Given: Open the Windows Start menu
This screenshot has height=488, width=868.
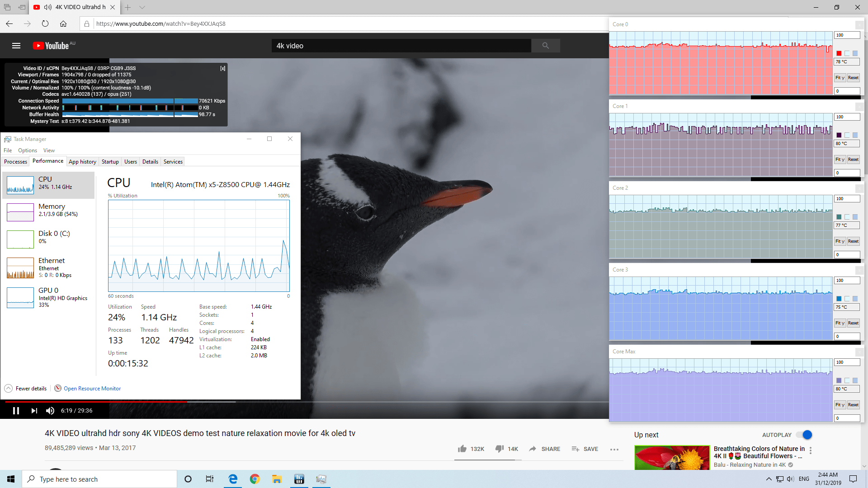Looking at the screenshot, I should 11,479.
